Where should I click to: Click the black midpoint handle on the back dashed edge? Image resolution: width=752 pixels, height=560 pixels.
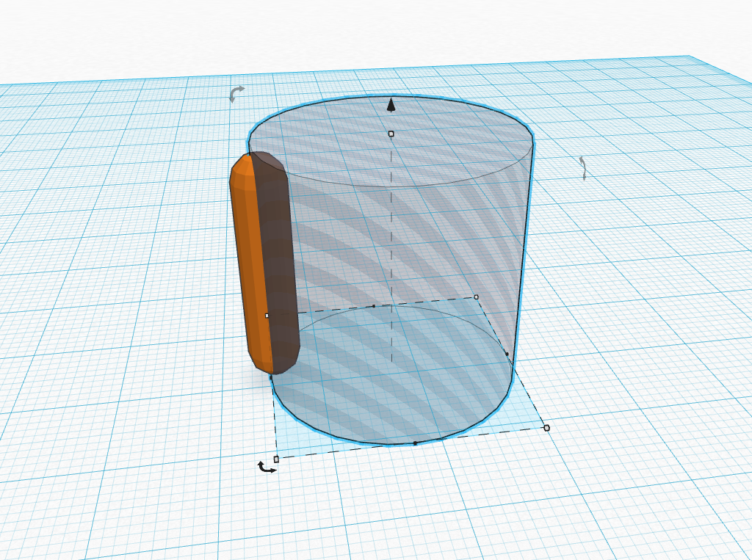(374, 306)
